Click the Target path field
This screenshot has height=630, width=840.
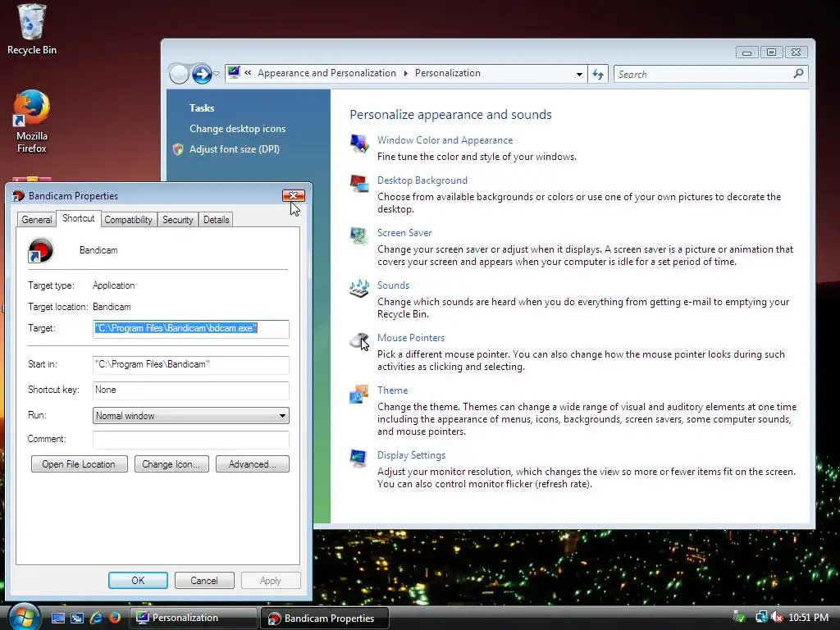click(190, 328)
